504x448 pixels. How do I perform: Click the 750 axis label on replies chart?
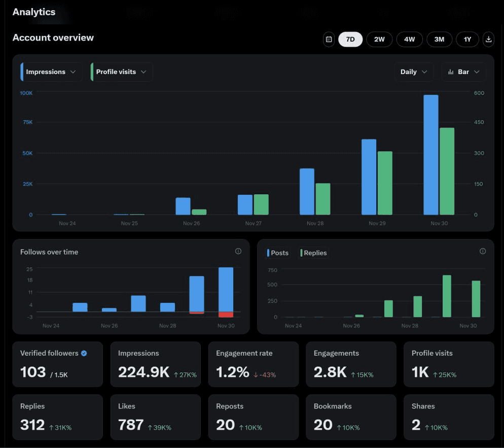272,270
